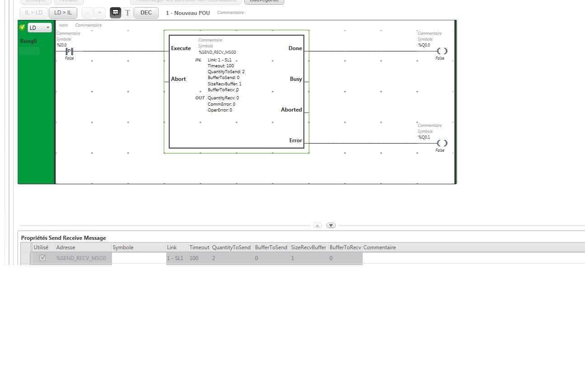
Task: Click the minus button in toolbar
Action: pos(88,13)
